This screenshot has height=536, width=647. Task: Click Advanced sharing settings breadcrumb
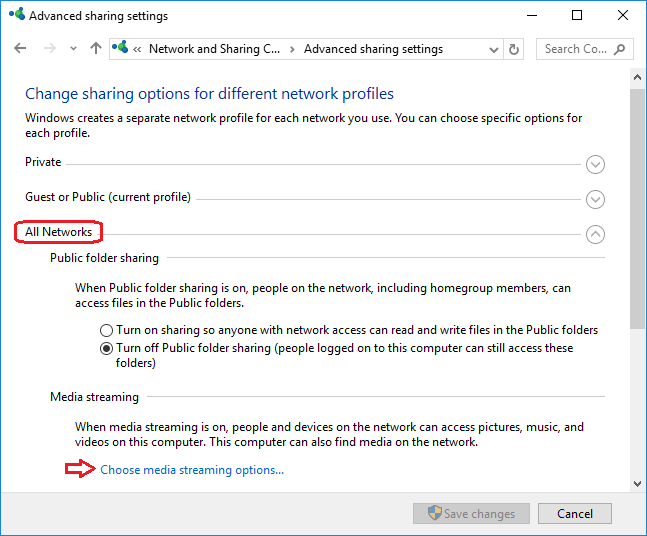pos(373,49)
